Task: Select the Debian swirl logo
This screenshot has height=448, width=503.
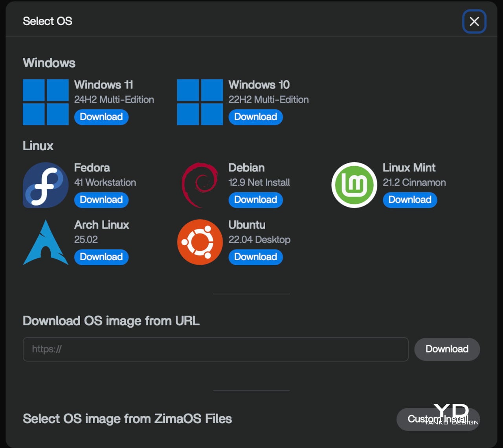Action: pos(200,185)
